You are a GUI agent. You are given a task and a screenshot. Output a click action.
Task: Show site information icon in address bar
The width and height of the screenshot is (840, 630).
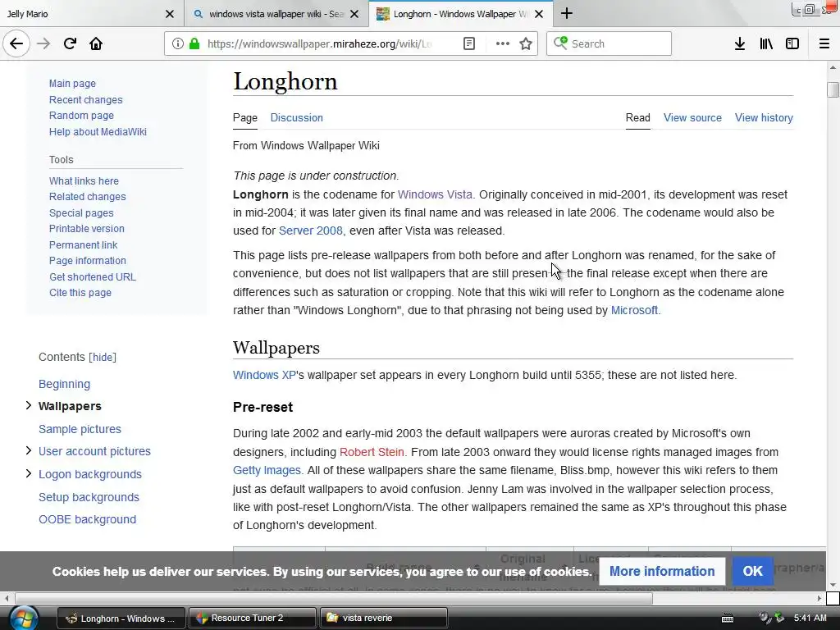[x=178, y=43]
